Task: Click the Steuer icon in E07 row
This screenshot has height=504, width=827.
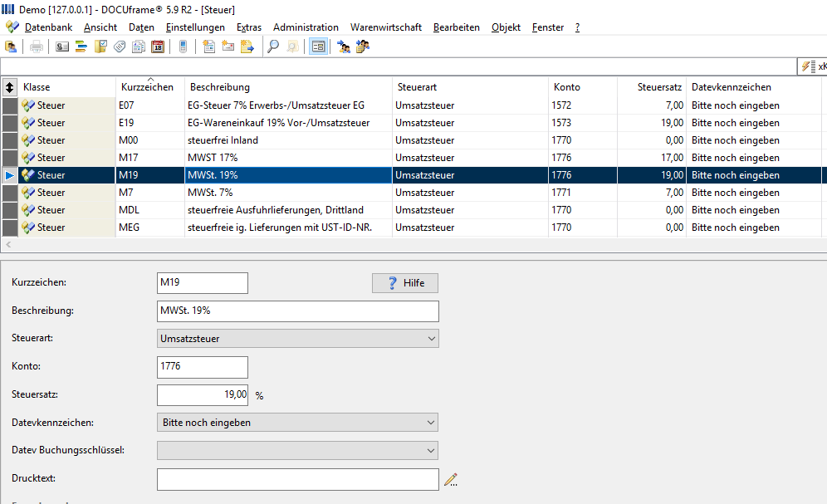Action: (x=28, y=105)
